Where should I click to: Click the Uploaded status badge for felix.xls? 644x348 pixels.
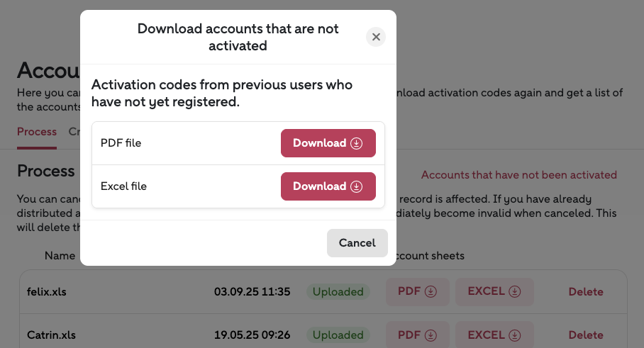(338, 291)
